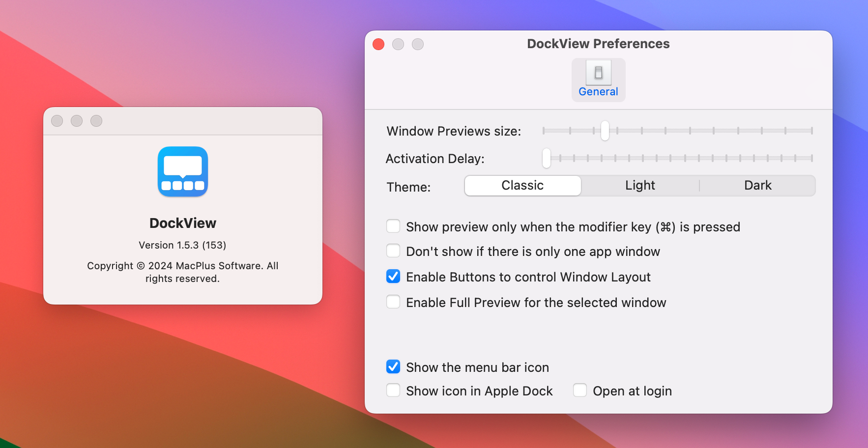This screenshot has width=868, height=448.
Task: Close the About DockView window
Action: pyautogui.click(x=57, y=121)
